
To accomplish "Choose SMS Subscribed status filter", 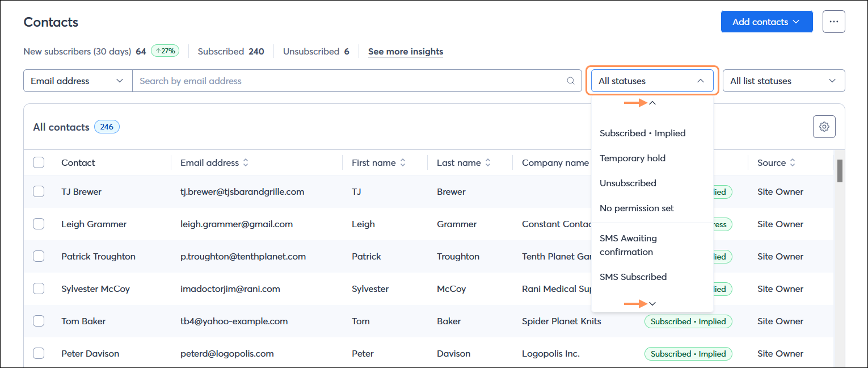I will [x=633, y=277].
